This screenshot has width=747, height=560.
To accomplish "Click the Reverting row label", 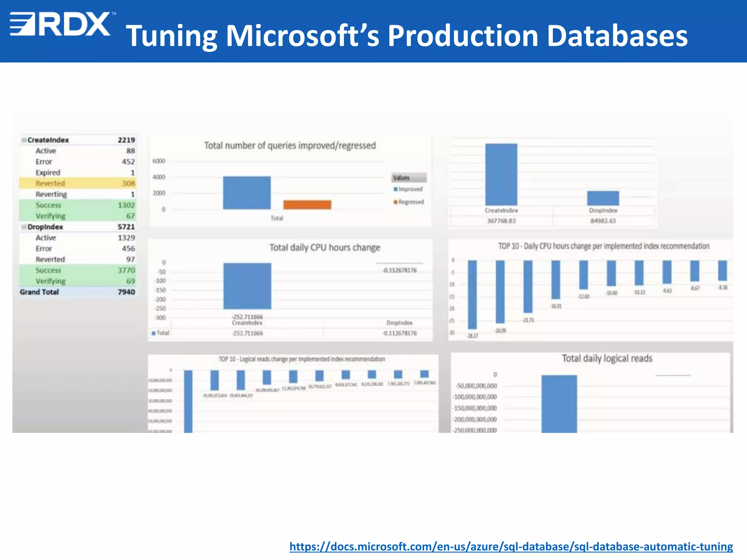I will (x=51, y=194).
